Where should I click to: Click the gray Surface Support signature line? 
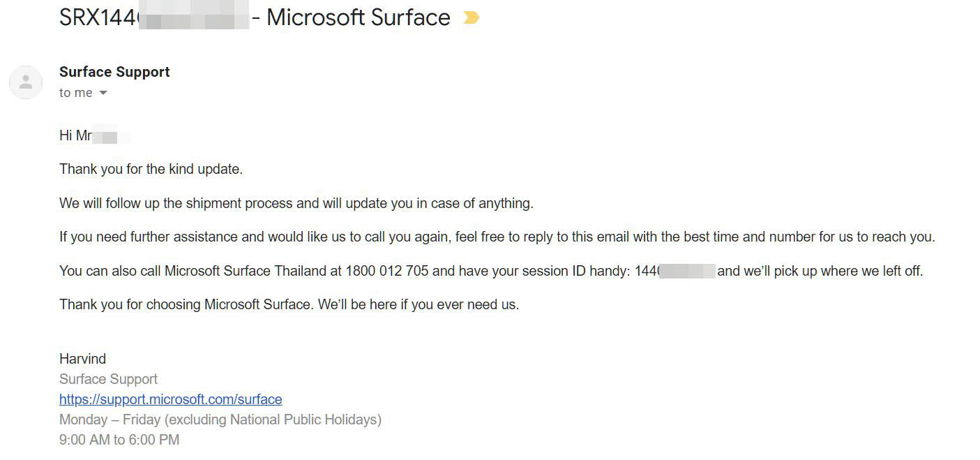point(109,379)
